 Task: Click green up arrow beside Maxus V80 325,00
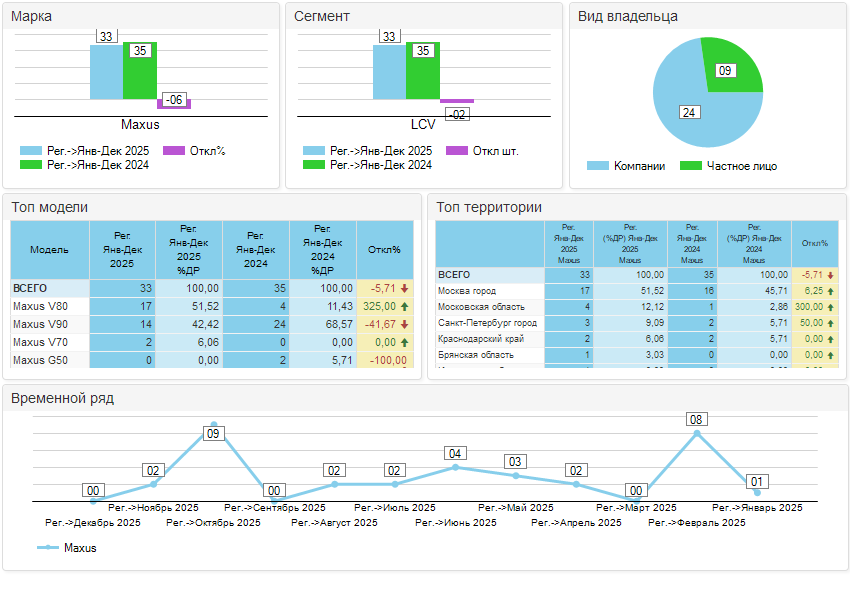pyautogui.click(x=404, y=306)
